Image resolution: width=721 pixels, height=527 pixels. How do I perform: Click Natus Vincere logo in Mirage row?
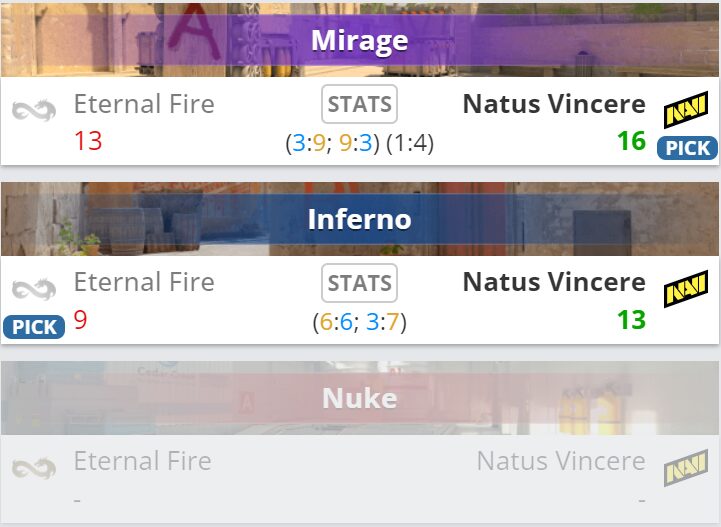point(686,108)
